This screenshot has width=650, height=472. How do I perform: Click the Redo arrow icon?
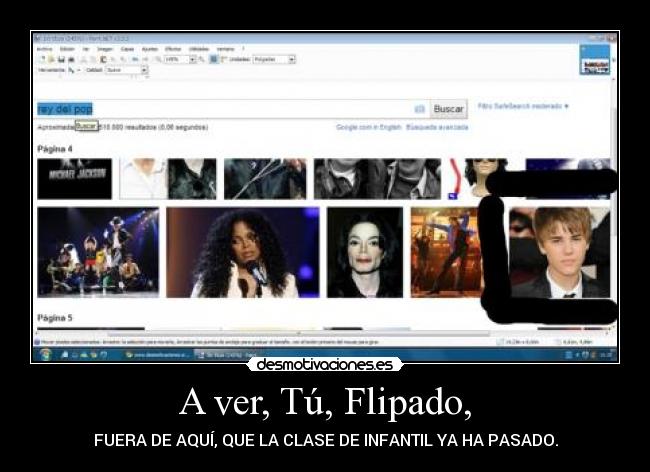click(145, 59)
